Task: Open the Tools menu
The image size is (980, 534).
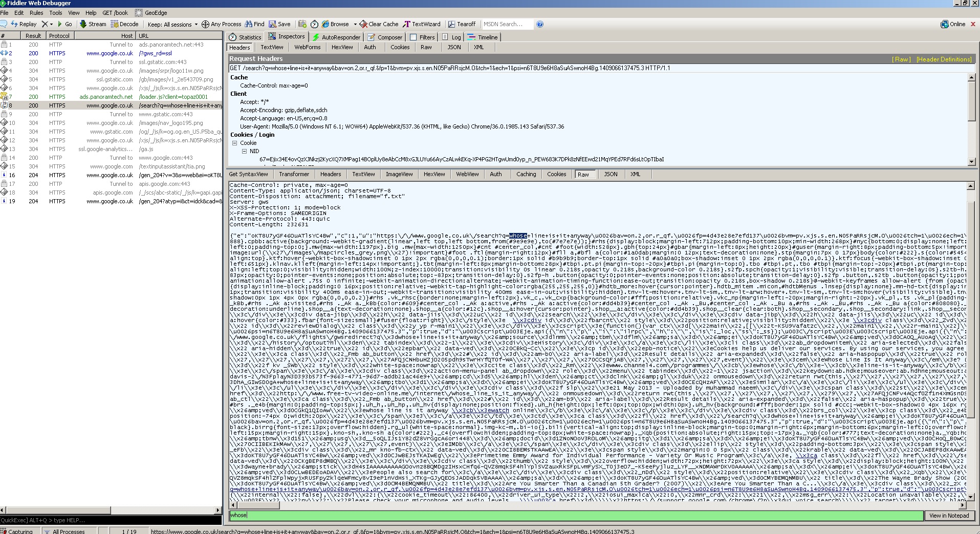Action: 56,13
